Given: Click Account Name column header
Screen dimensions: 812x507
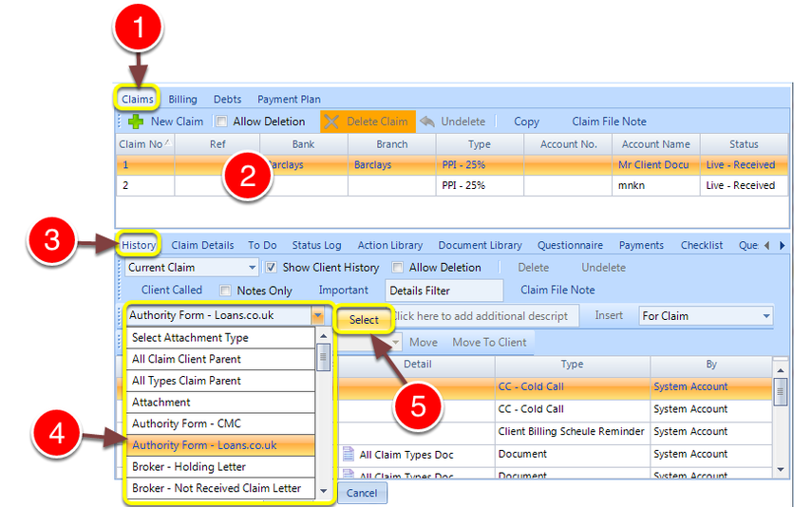Looking at the screenshot, I should click(x=655, y=144).
